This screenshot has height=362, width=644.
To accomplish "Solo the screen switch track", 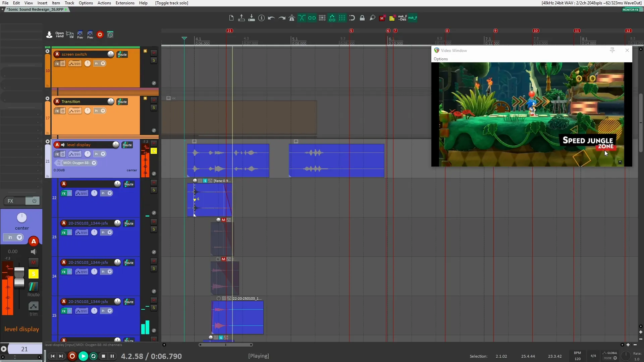I will pos(154,61).
